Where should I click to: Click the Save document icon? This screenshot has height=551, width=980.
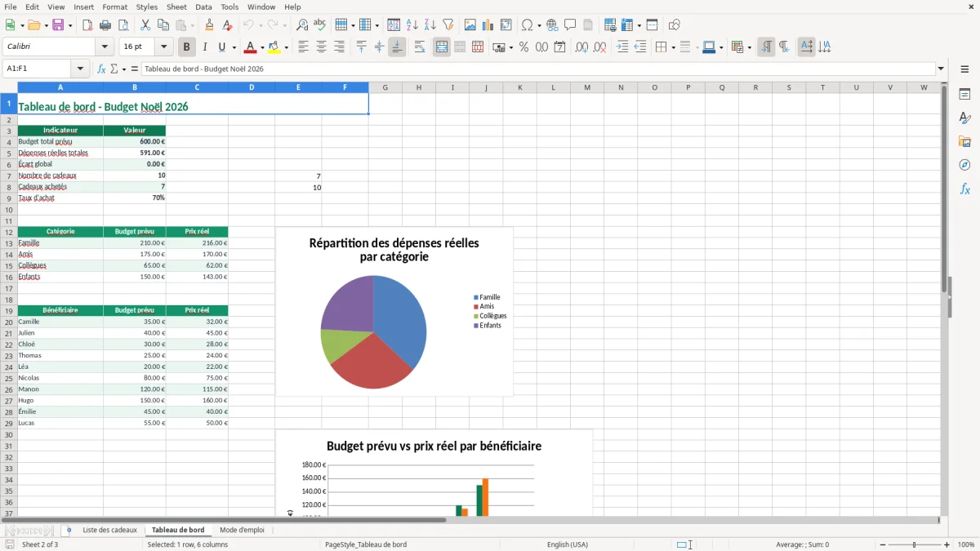tap(58, 25)
